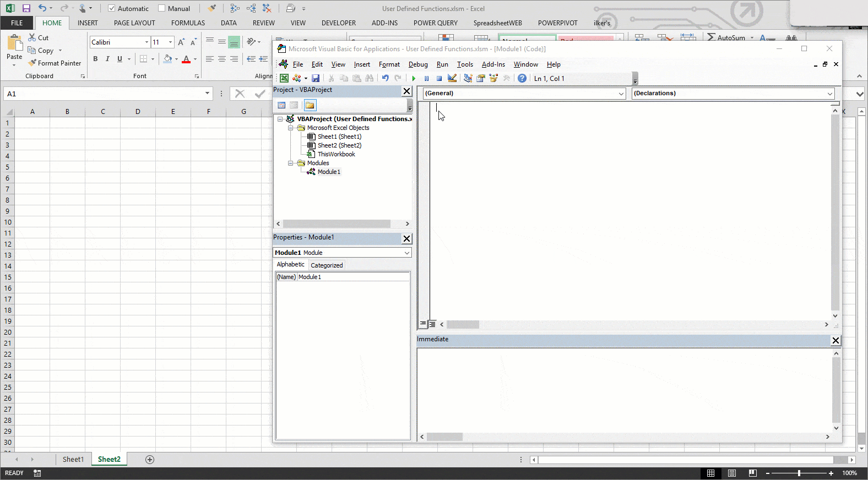868x480 pixels.
Task: Click the Project panel horizontal scrollbar
Action: [x=337, y=223]
